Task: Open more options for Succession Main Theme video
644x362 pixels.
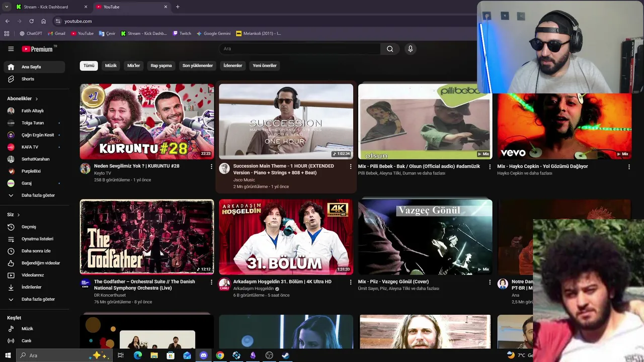Action: [x=351, y=166]
